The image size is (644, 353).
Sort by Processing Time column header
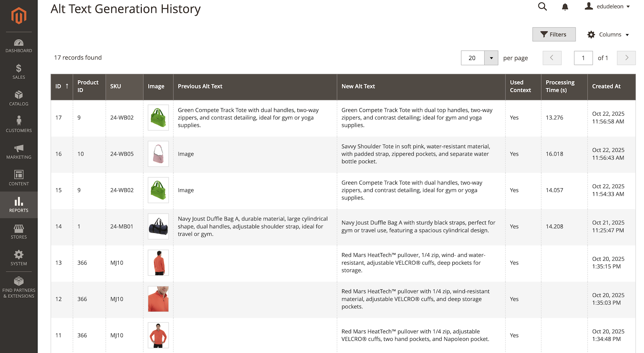[x=564, y=87]
